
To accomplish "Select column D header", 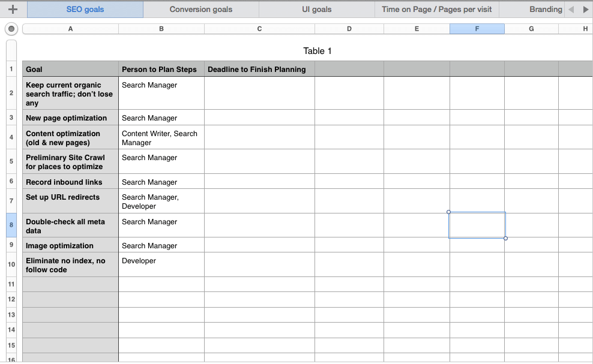I will pyautogui.click(x=349, y=29).
